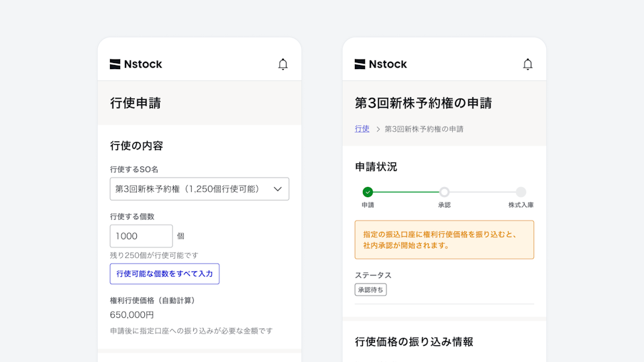
Task: Click the 承認 step circle in progress tracker
Action: click(444, 192)
